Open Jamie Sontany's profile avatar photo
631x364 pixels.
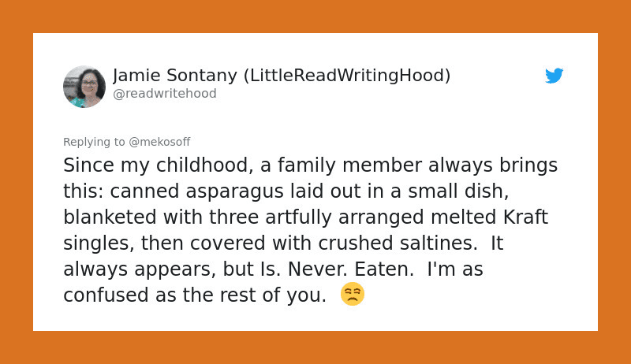[x=84, y=87]
